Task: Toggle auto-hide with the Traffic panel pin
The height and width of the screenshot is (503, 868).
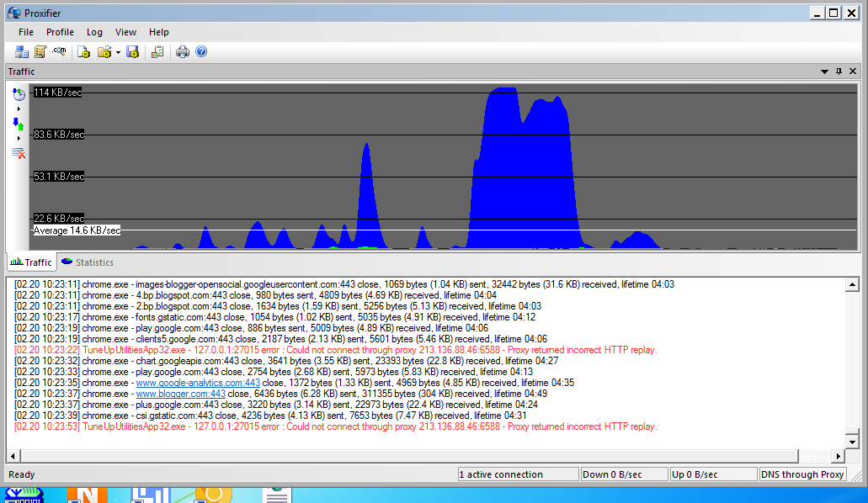Action: pyautogui.click(x=838, y=71)
